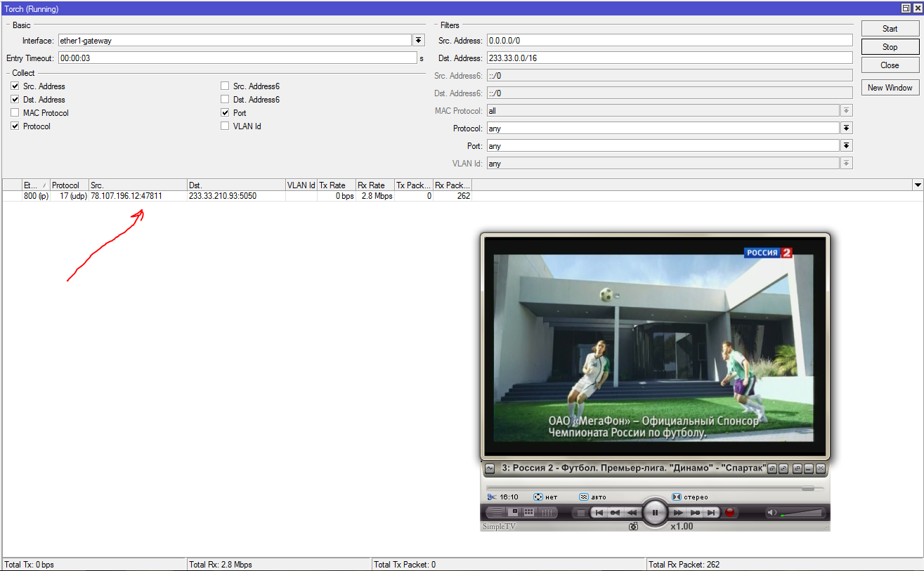Viewport: 924px width, 571px height.
Task: Open a New Window in Torch
Action: [x=890, y=88]
